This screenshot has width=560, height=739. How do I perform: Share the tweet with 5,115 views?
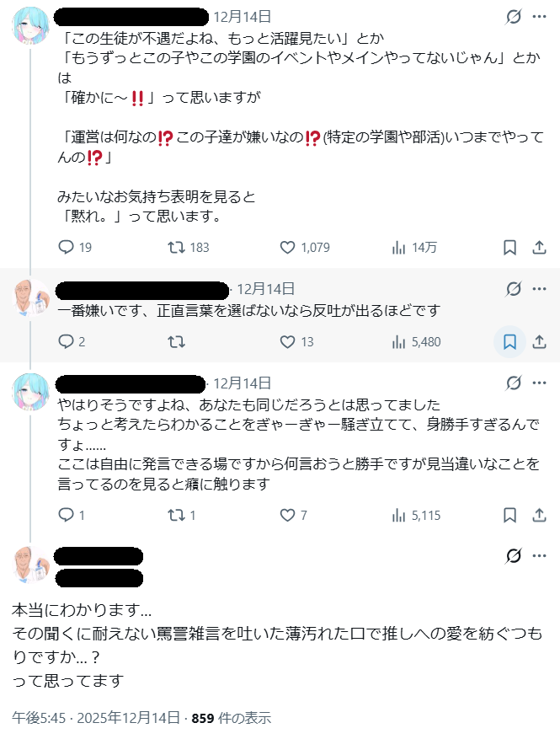[540, 515]
